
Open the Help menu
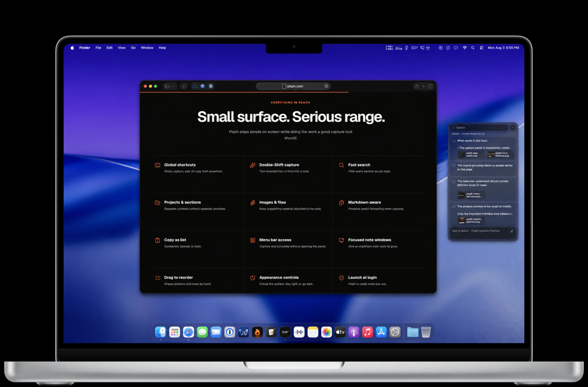click(162, 48)
